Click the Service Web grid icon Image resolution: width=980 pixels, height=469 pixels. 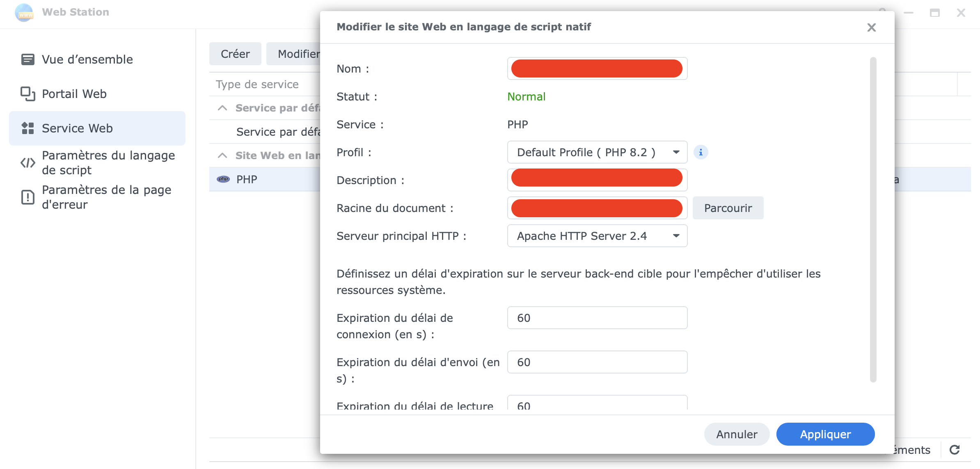(x=27, y=128)
